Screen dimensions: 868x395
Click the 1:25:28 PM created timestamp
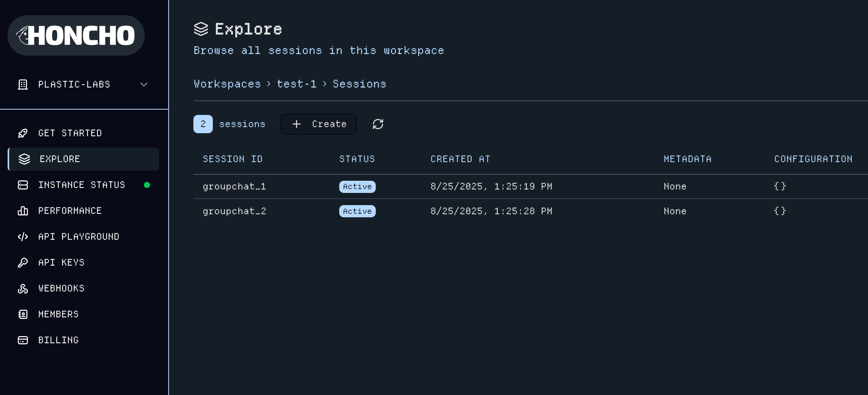click(491, 211)
